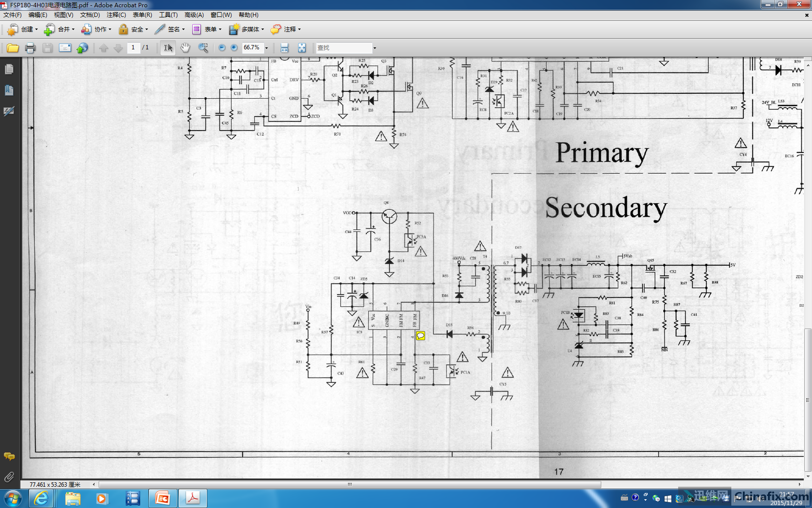This screenshot has height=508, width=812.
Task: Expand the 安全 (Secure) dropdown arrow
Action: [x=146, y=30]
